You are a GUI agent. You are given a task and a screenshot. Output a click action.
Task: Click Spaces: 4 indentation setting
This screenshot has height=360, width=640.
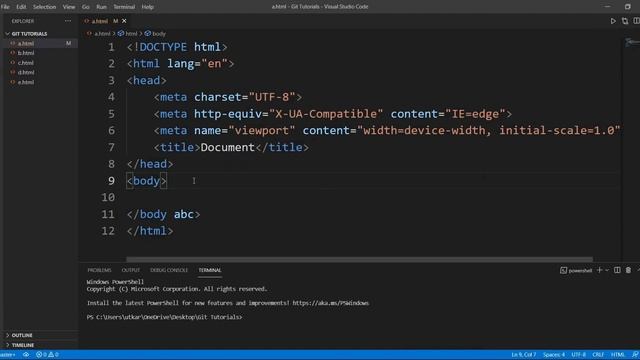pos(554,355)
